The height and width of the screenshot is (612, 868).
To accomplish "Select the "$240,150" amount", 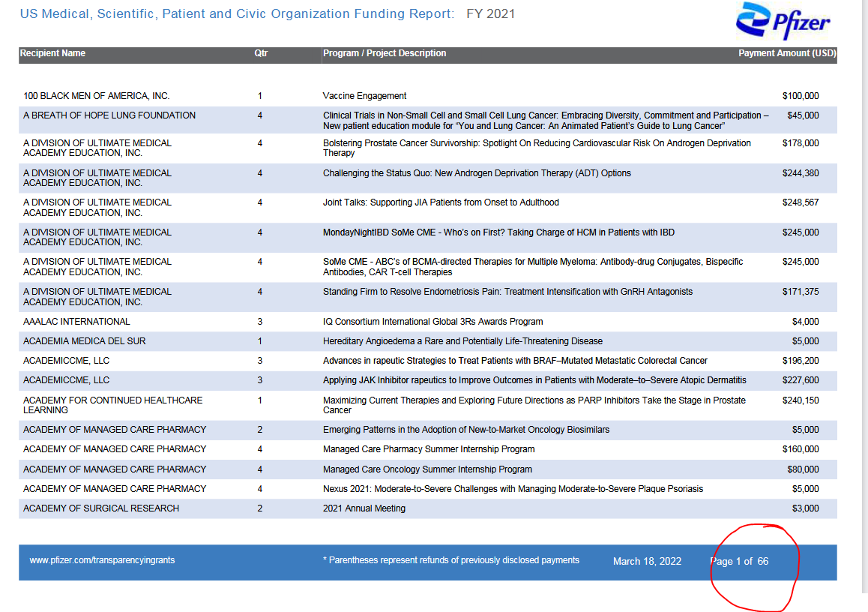I will (801, 400).
